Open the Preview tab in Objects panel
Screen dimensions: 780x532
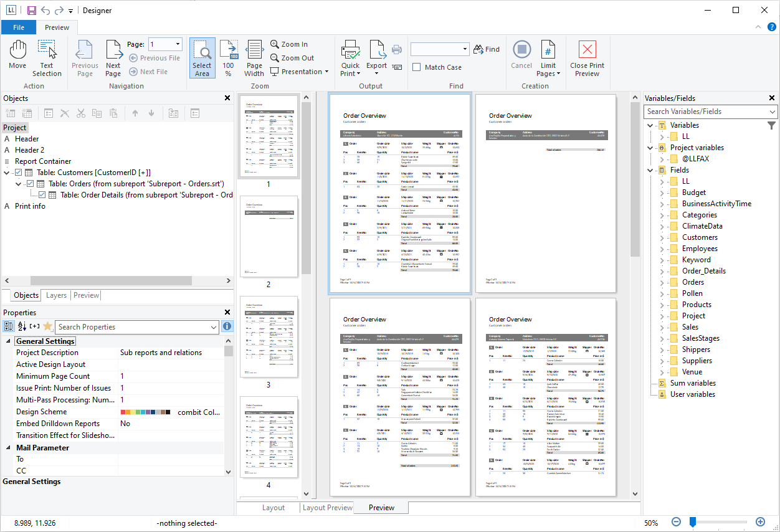86,295
